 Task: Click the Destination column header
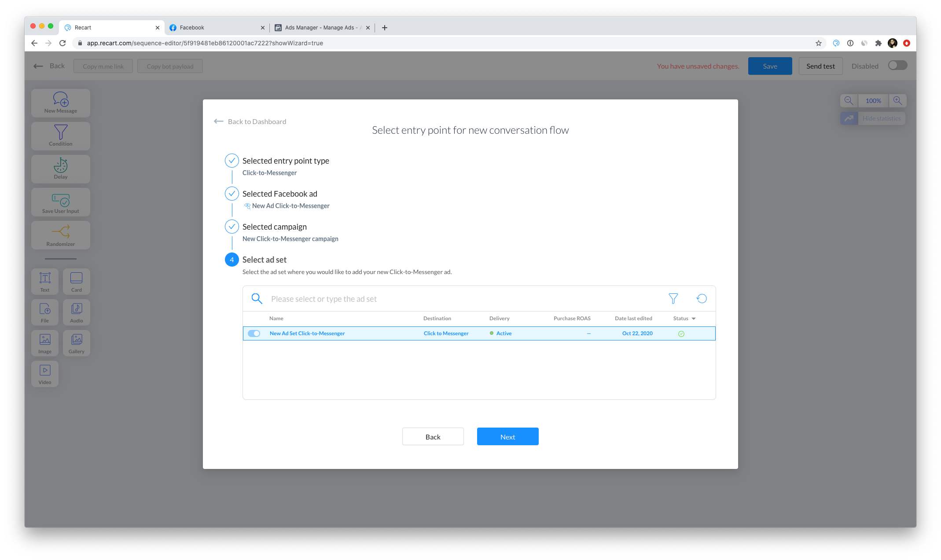(x=437, y=318)
